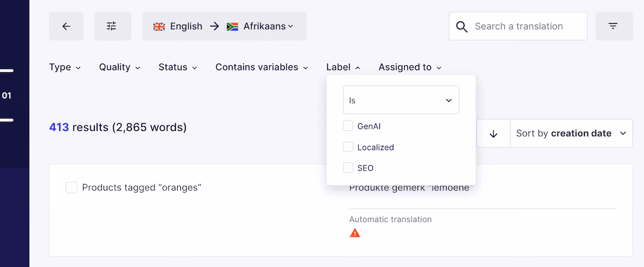Click the South Africa flag icon

pyautogui.click(x=232, y=26)
